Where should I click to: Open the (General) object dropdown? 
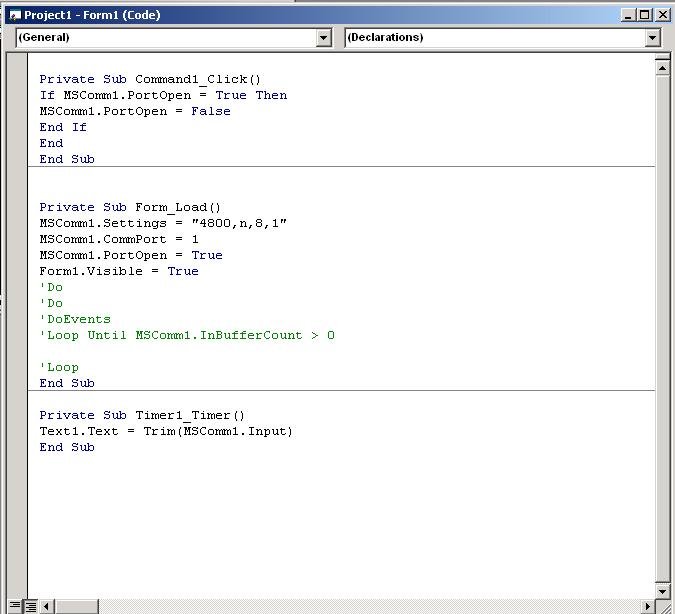(323, 38)
